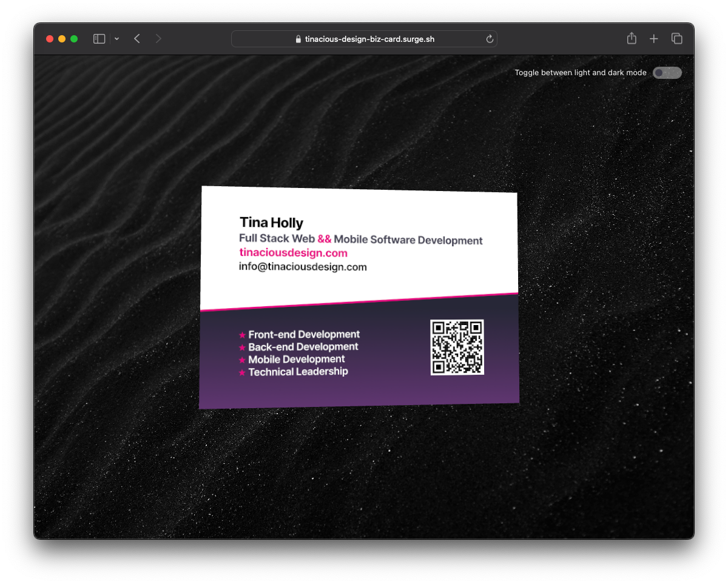This screenshot has width=728, height=584.
Task: Switch the light and dark mode toggle
Action: click(x=667, y=73)
